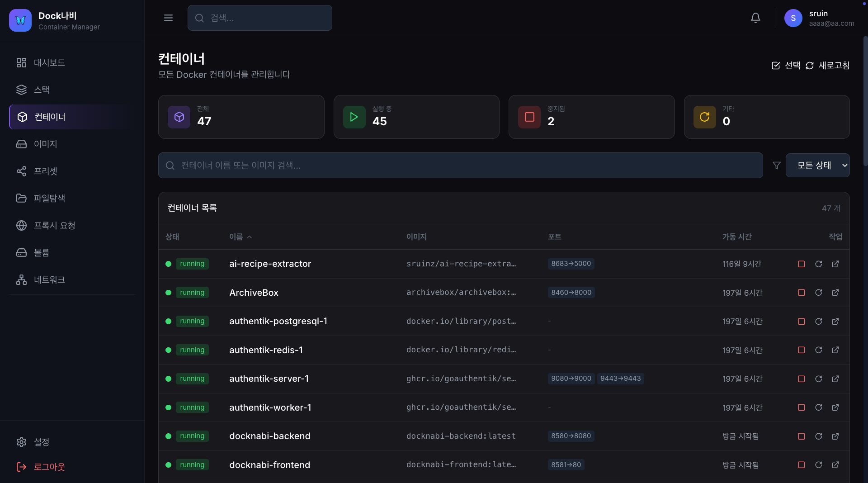
Task: Open the 모든 상태 status dropdown
Action: (x=817, y=166)
